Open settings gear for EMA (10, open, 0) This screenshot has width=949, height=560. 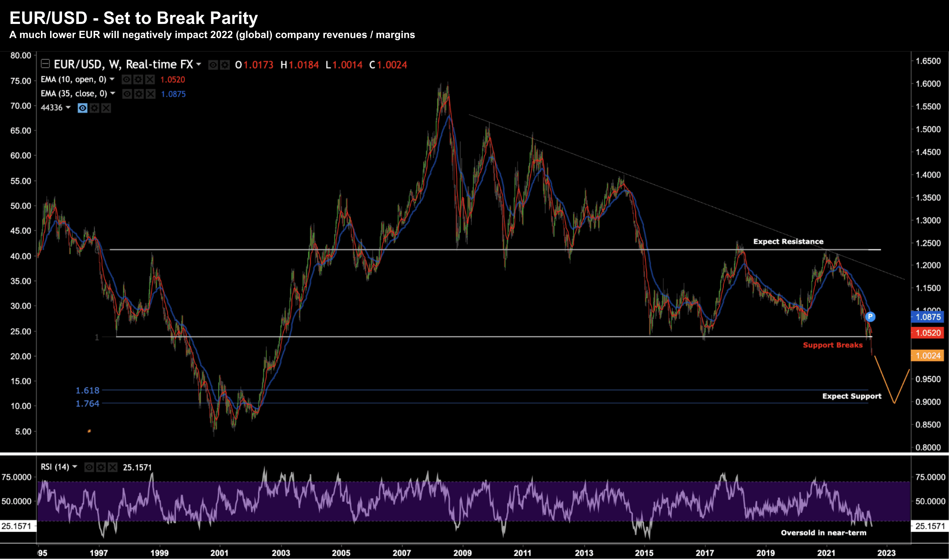[138, 79]
